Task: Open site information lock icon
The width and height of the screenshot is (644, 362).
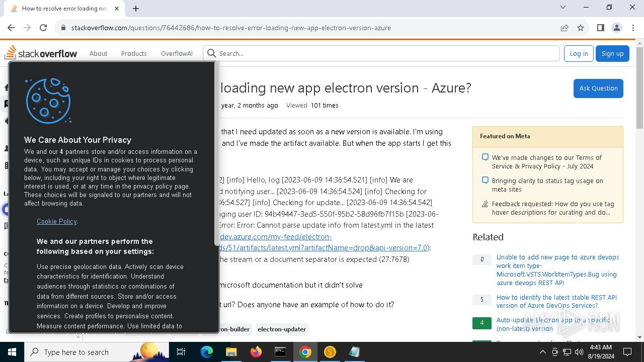Action: pos(63,28)
